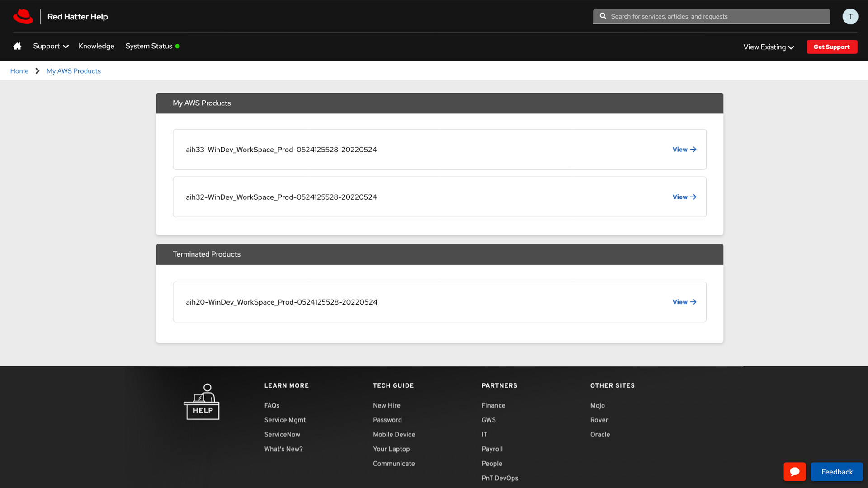Click the My AWS Products panel header
Image resolution: width=868 pixels, height=488 pixels.
(439, 103)
